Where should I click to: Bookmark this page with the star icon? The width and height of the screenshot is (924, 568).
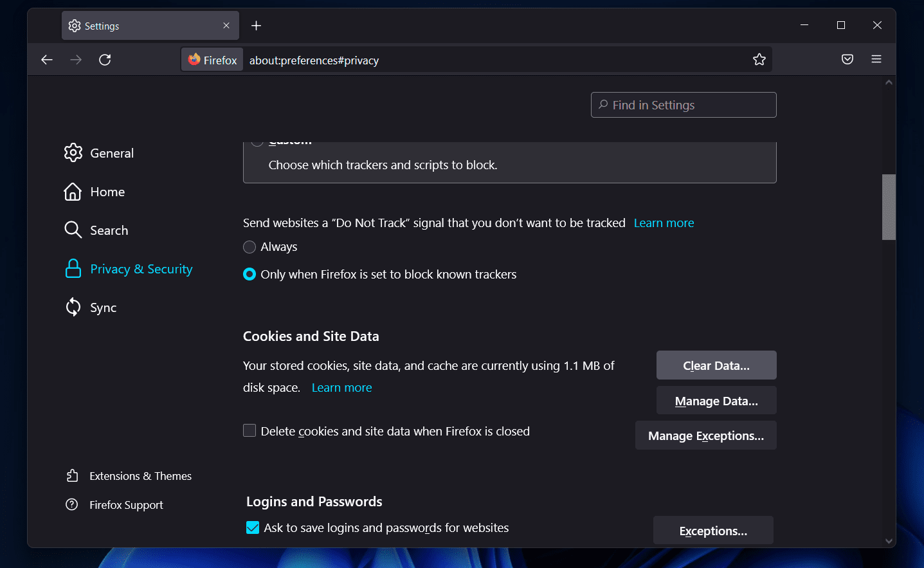[x=759, y=60]
